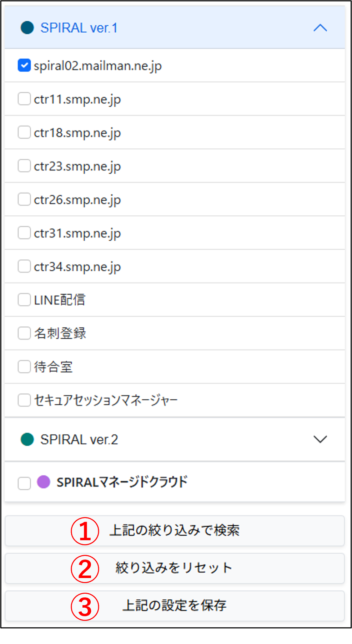Tick the 待合室 checkbox
Viewport: 352px width, 644px height.
point(24,367)
